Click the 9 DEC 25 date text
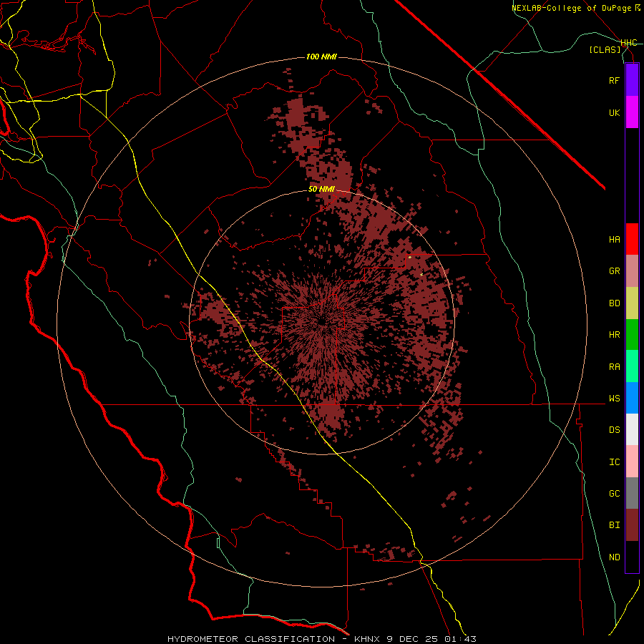Screen dimensions: 644x644 click(412, 639)
